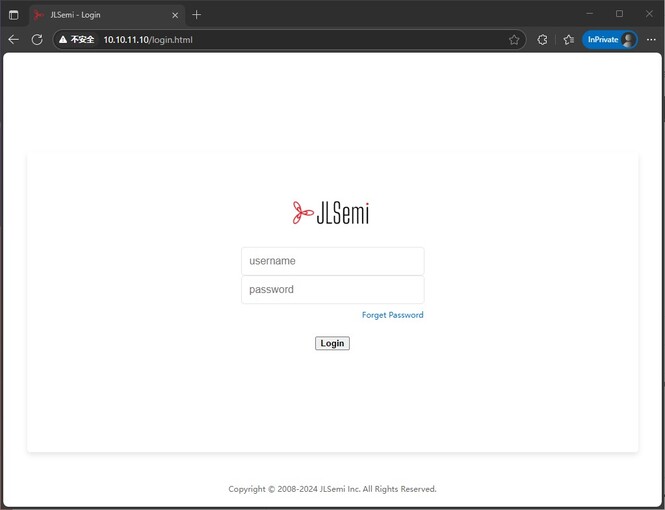The image size is (665, 510).
Task: Add page to favorites star icon
Action: pos(514,40)
